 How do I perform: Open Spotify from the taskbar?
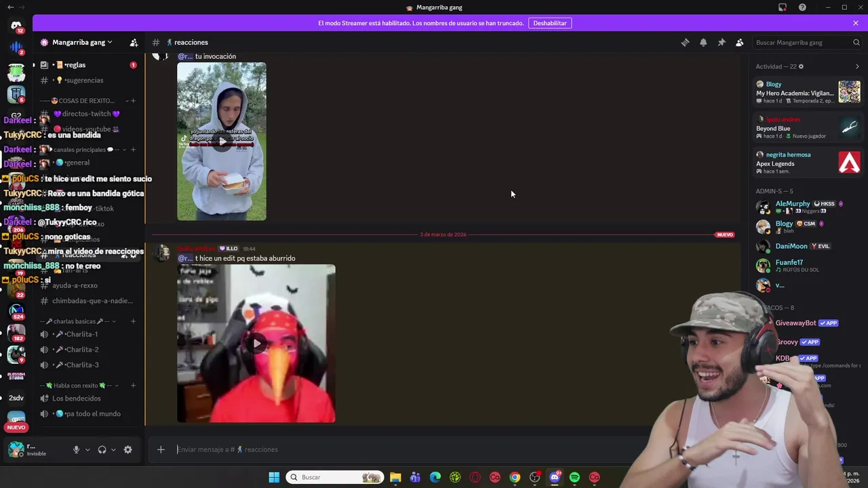point(574,477)
